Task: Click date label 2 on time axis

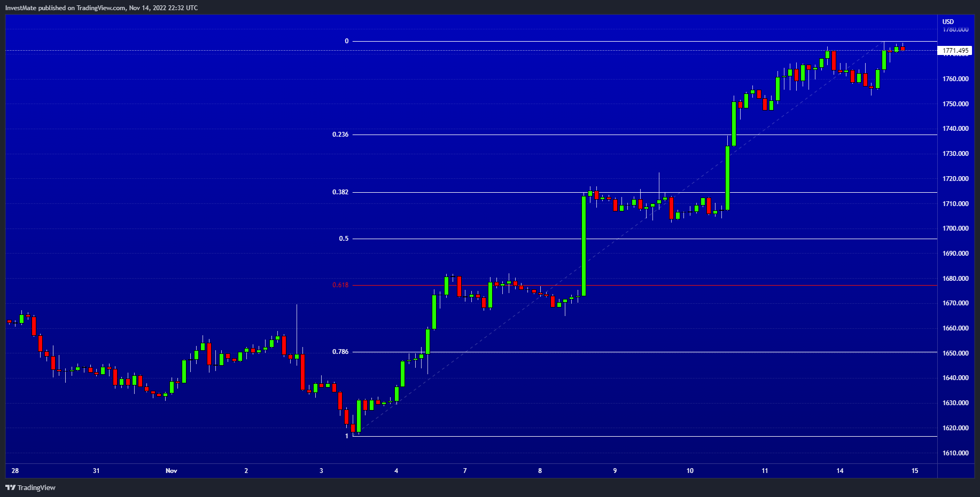Action: 246,471
